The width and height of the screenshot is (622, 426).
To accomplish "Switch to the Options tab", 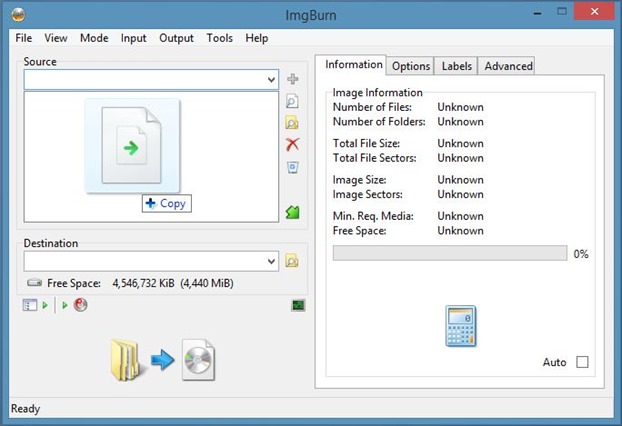I will [x=411, y=66].
